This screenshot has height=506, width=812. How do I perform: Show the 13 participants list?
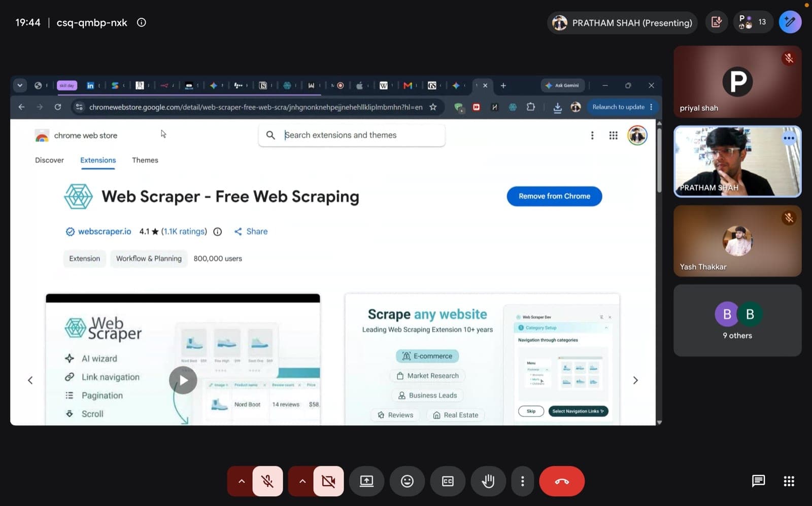[x=753, y=22]
